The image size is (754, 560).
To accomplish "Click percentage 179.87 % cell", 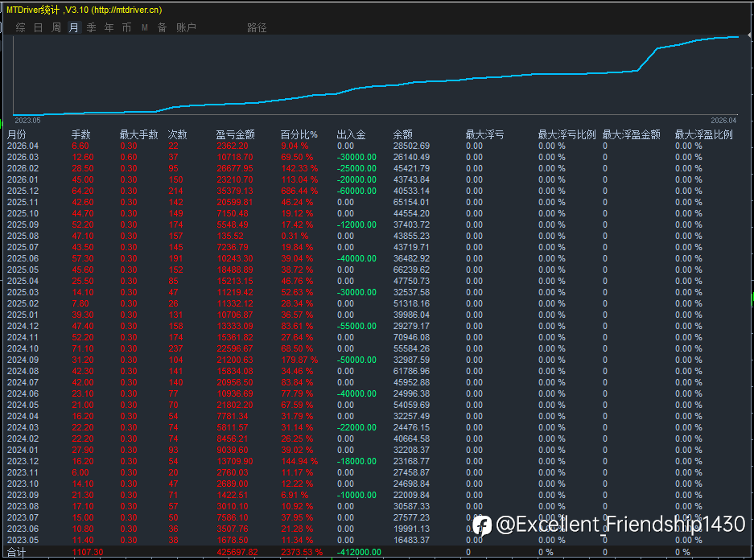I will [x=299, y=360].
